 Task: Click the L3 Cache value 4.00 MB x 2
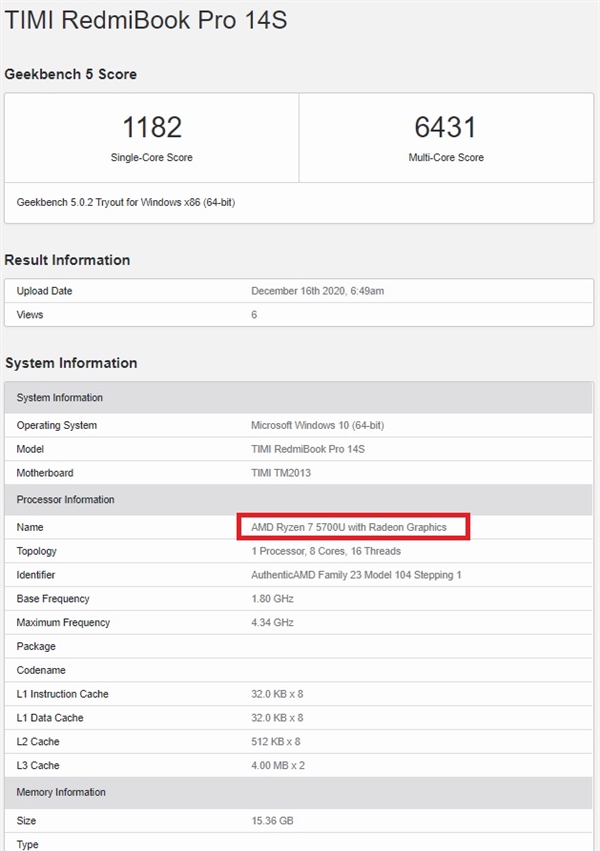(x=277, y=765)
